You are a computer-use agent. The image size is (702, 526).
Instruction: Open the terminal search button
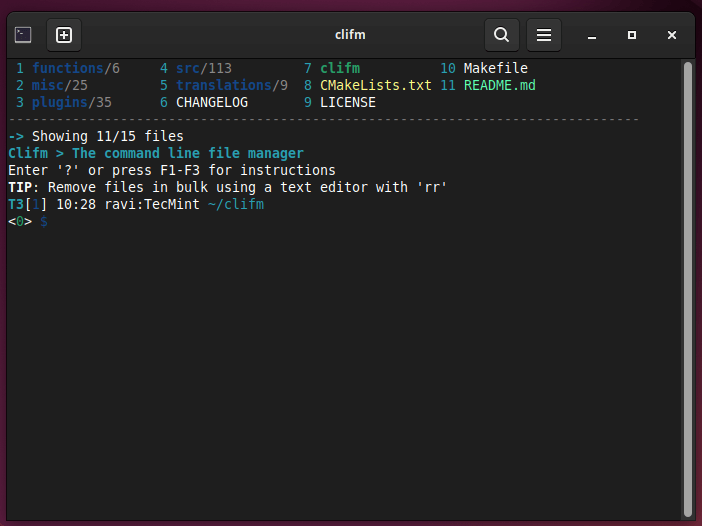(x=501, y=35)
